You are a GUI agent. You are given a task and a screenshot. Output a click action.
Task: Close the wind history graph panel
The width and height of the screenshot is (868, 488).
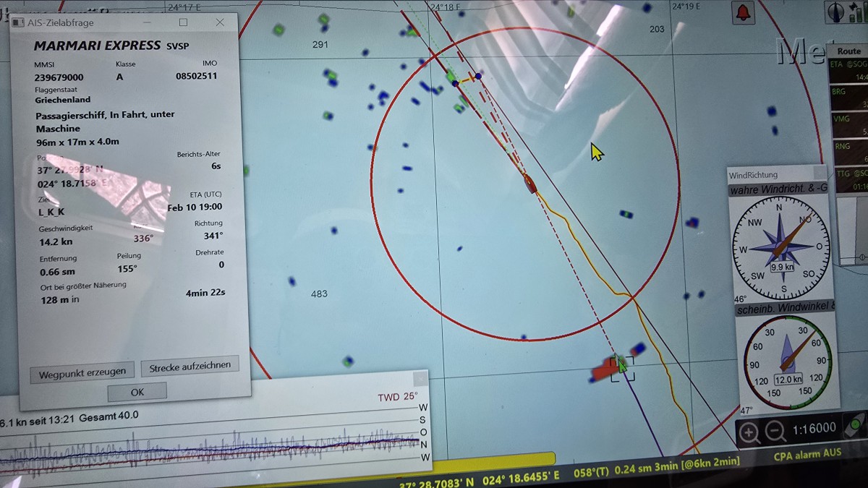pos(420,380)
